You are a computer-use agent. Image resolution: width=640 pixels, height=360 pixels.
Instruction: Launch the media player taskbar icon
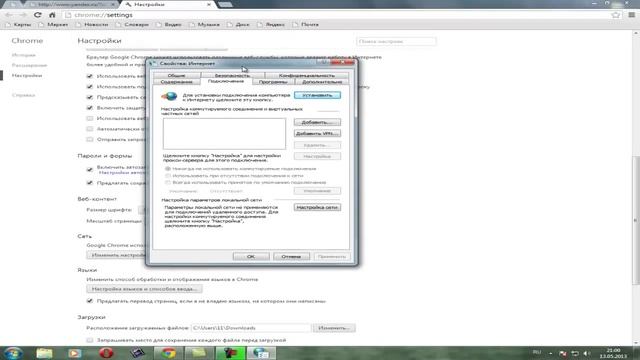point(74,353)
